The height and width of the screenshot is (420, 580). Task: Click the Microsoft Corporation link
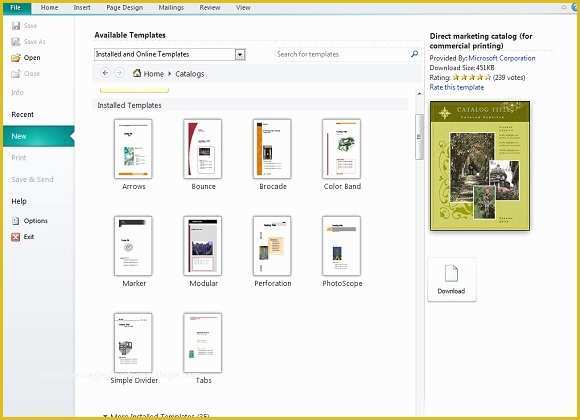pyautogui.click(x=502, y=58)
